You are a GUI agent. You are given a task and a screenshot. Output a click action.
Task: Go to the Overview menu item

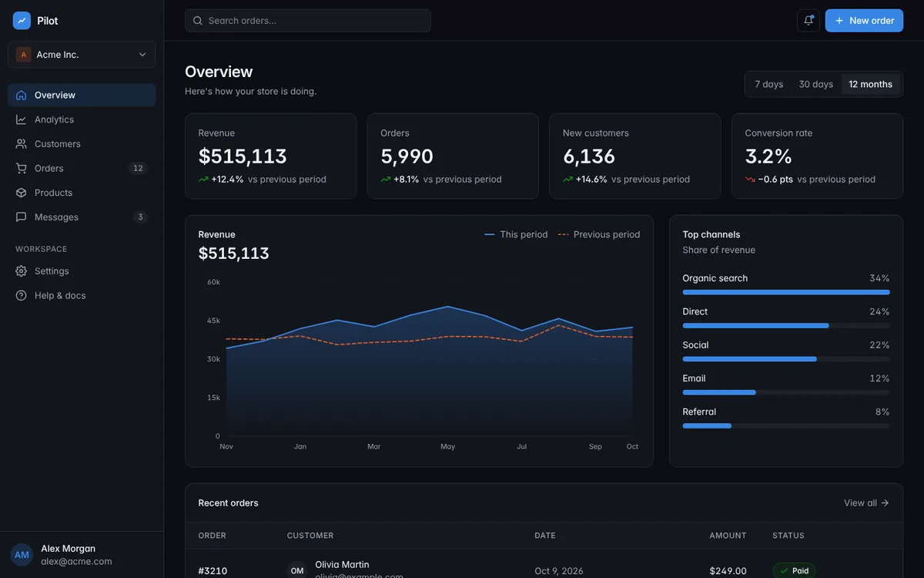82,95
